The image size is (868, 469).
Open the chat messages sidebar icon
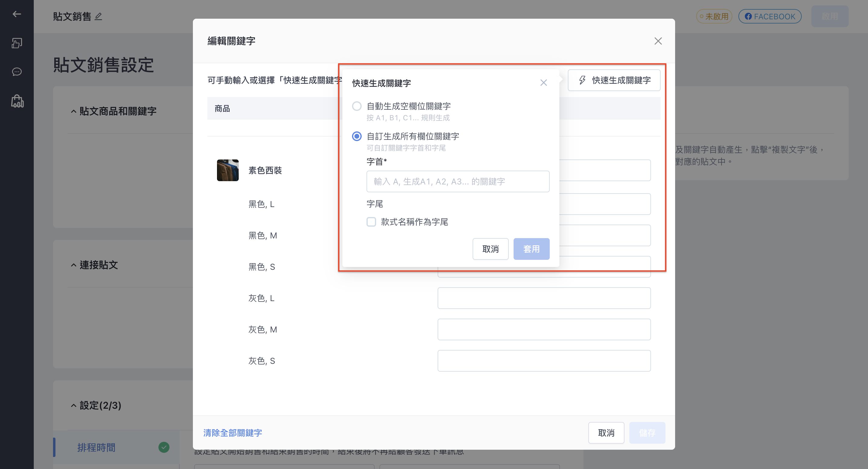click(17, 72)
